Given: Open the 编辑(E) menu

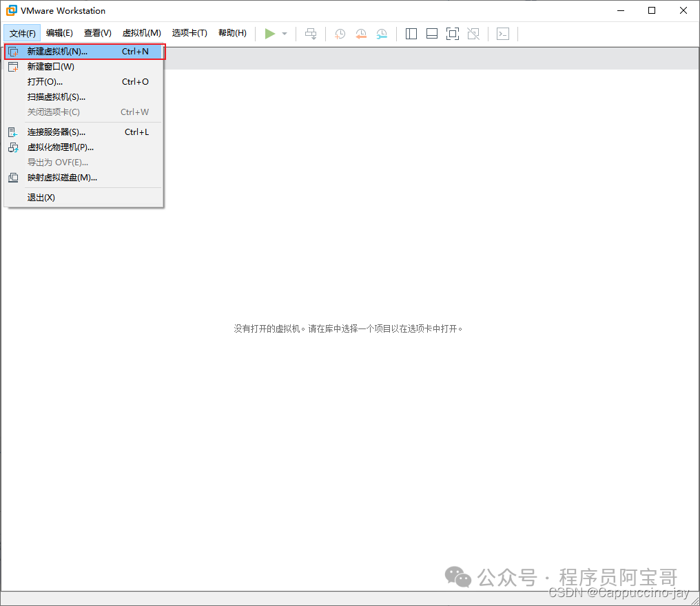Looking at the screenshot, I should point(59,33).
